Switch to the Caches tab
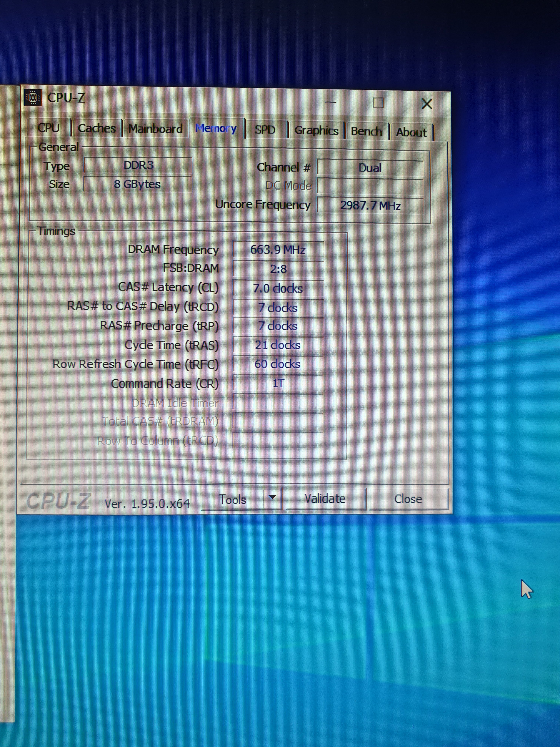560x747 pixels. tap(96, 128)
